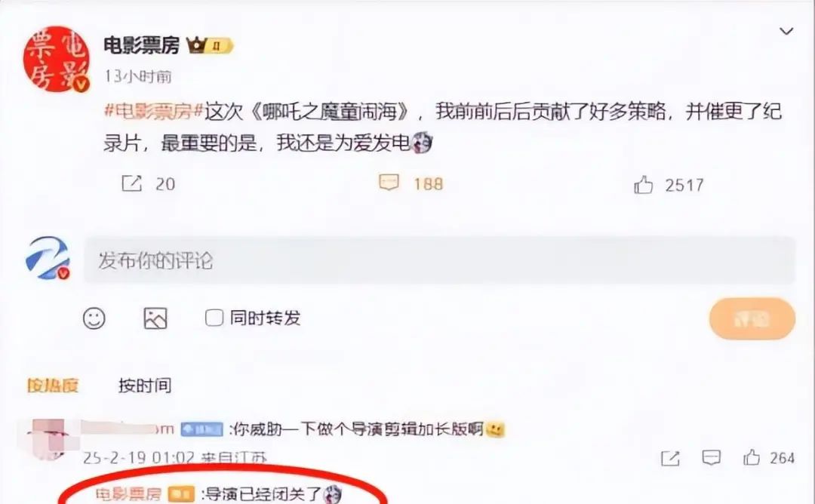Open the #电影票房# hashtag topic
This screenshot has width=815, height=504.
pyautogui.click(x=154, y=111)
